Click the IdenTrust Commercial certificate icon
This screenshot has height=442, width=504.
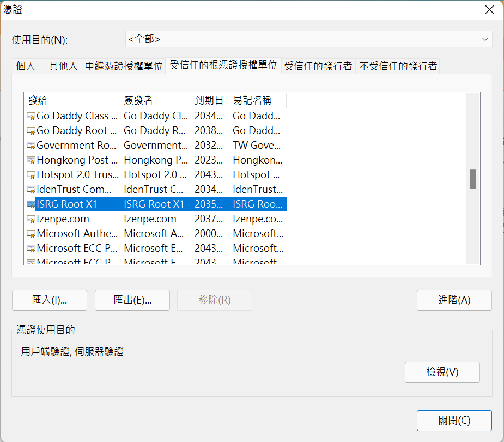[31, 190]
